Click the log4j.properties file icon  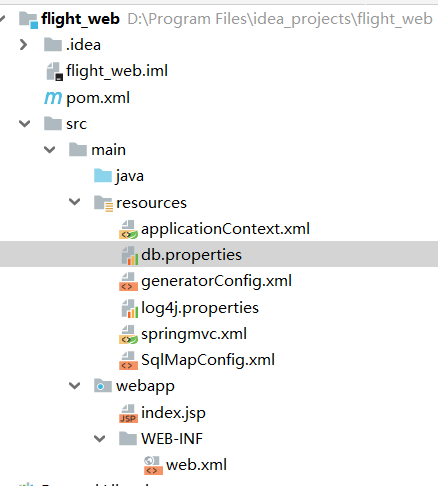coord(130,308)
